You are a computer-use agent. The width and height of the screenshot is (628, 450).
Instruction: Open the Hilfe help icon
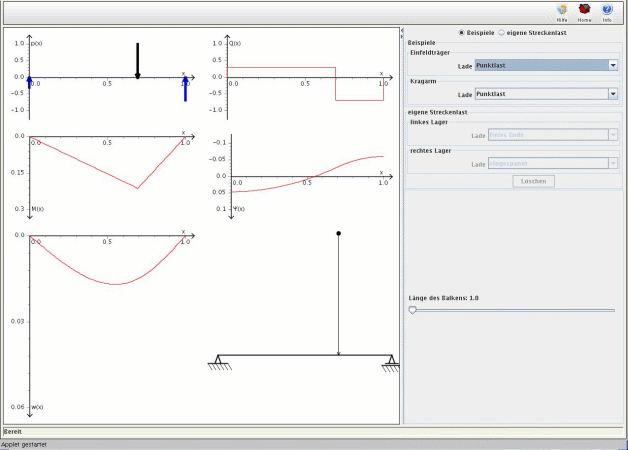coord(562,10)
